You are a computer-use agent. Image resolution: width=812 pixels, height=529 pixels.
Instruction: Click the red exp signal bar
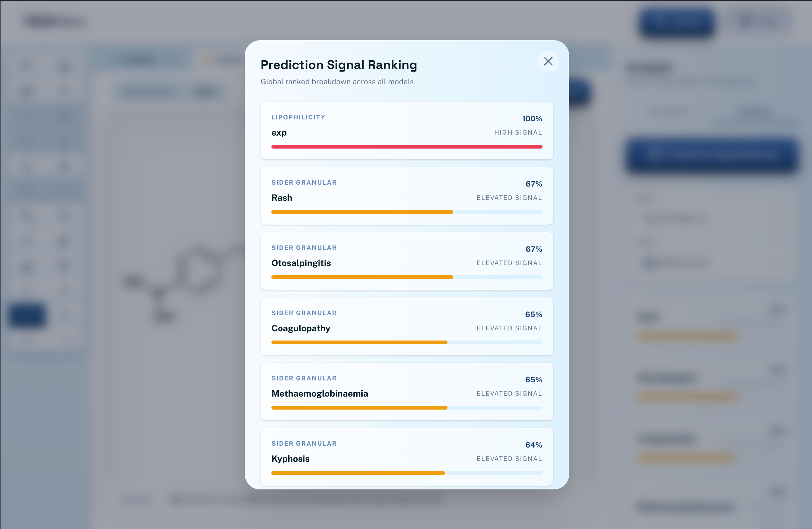(x=406, y=146)
